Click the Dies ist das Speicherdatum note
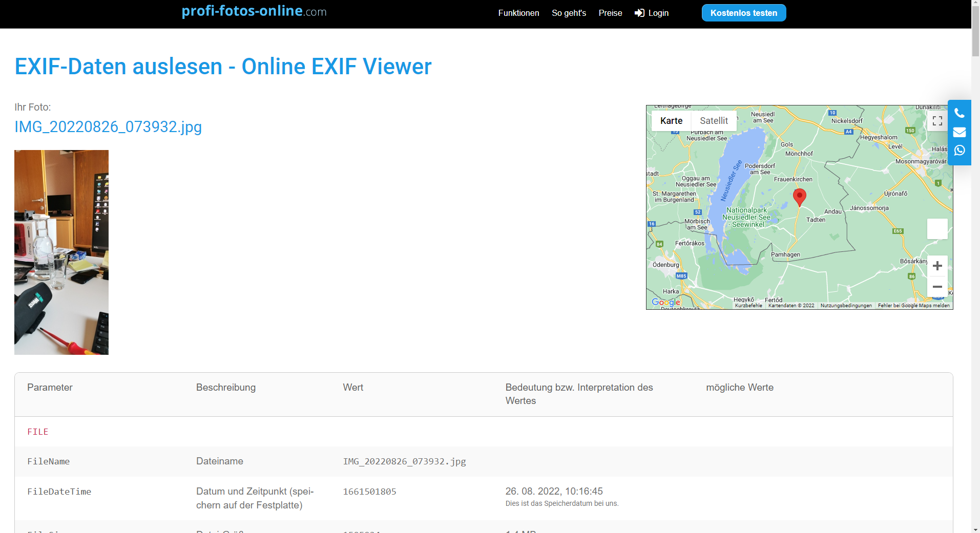980x533 pixels. [x=562, y=503]
